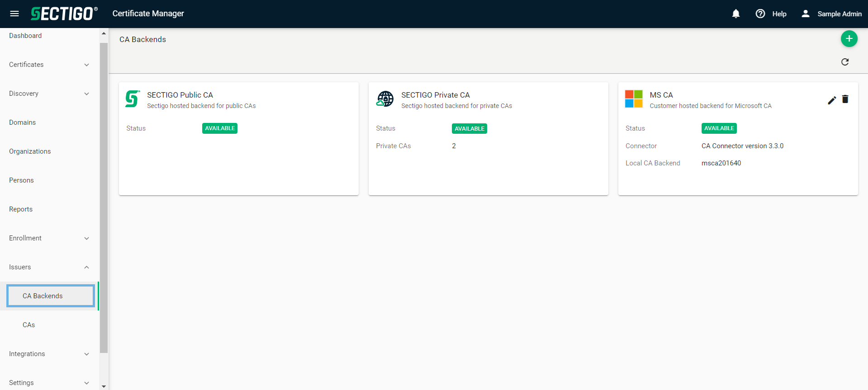Click the 'Local CA Backend' label
The height and width of the screenshot is (390, 868).
point(653,163)
